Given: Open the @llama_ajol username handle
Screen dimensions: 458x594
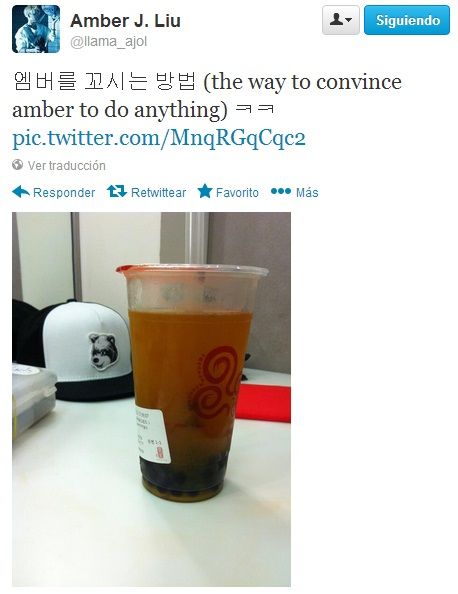Looking at the screenshot, I should tap(109, 42).
